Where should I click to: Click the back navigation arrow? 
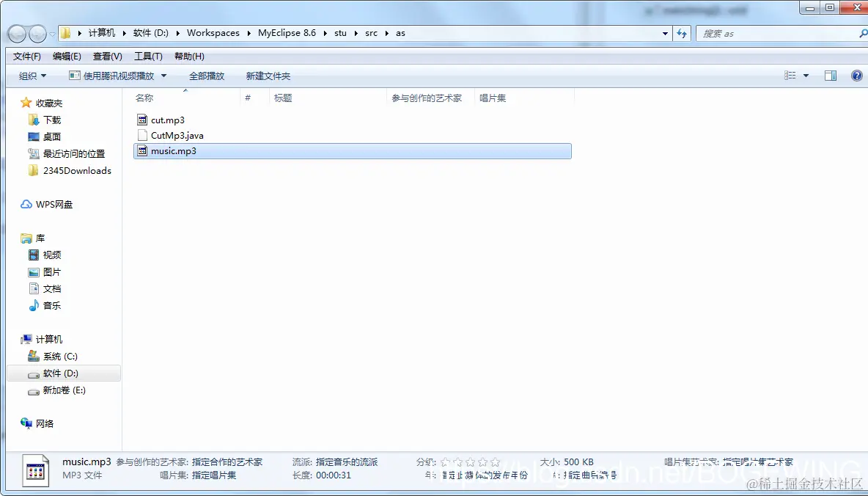(x=18, y=33)
